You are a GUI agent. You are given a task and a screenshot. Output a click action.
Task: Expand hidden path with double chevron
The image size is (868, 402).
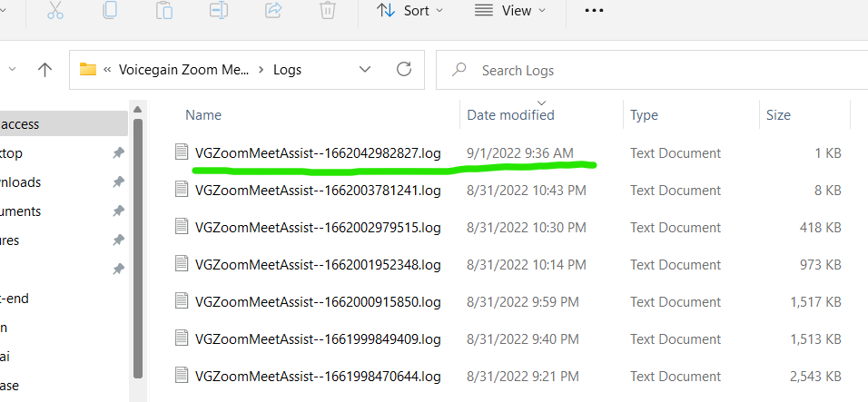pos(107,70)
